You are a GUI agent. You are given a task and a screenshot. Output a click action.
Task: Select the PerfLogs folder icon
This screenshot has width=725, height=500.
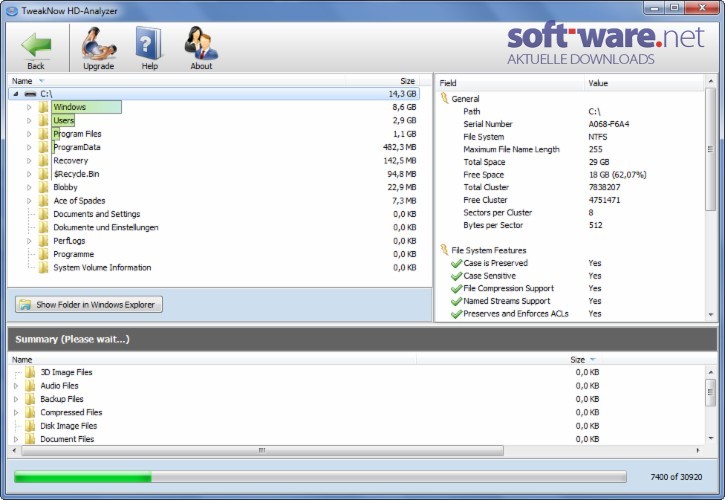[x=43, y=241]
